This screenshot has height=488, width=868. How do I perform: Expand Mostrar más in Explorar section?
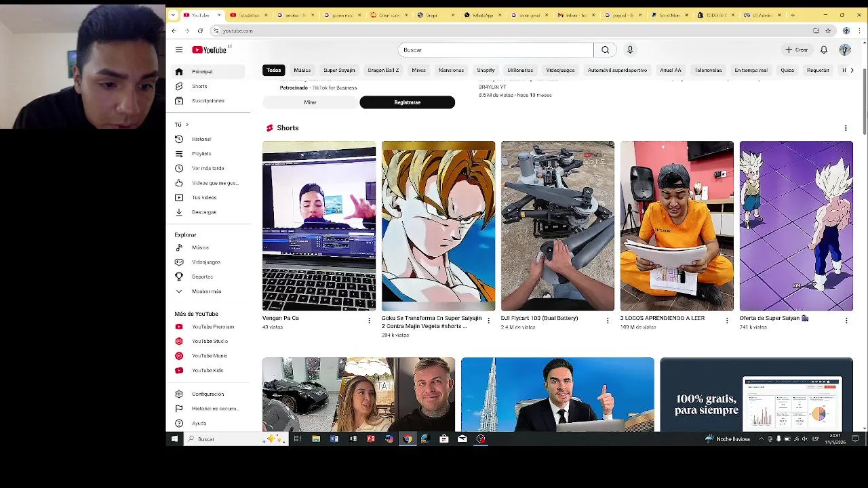(x=207, y=291)
